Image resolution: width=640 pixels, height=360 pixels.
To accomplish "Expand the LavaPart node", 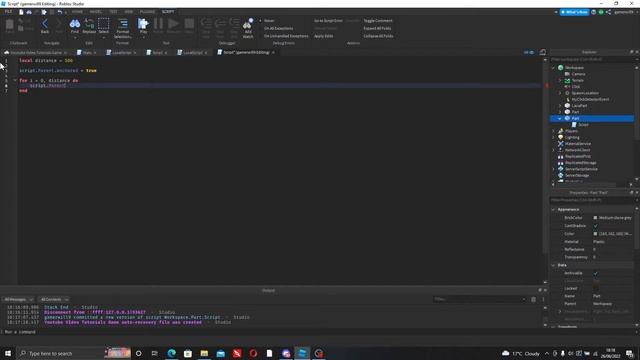I will [x=560, y=106].
